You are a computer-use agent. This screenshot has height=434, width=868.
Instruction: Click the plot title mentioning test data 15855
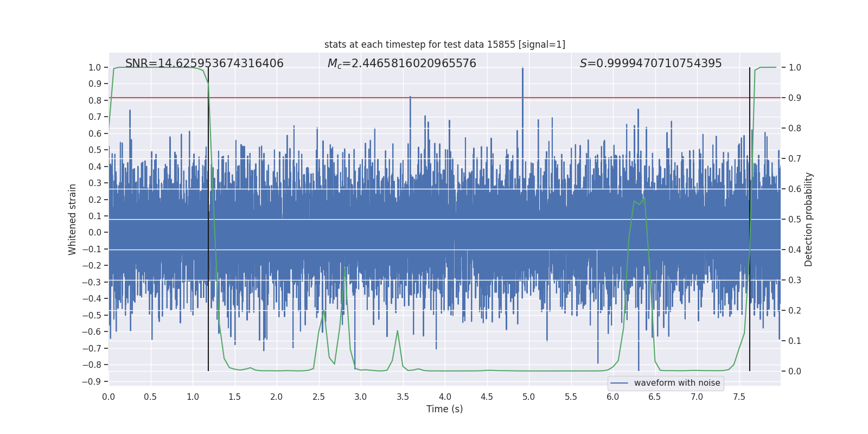point(445,44)
